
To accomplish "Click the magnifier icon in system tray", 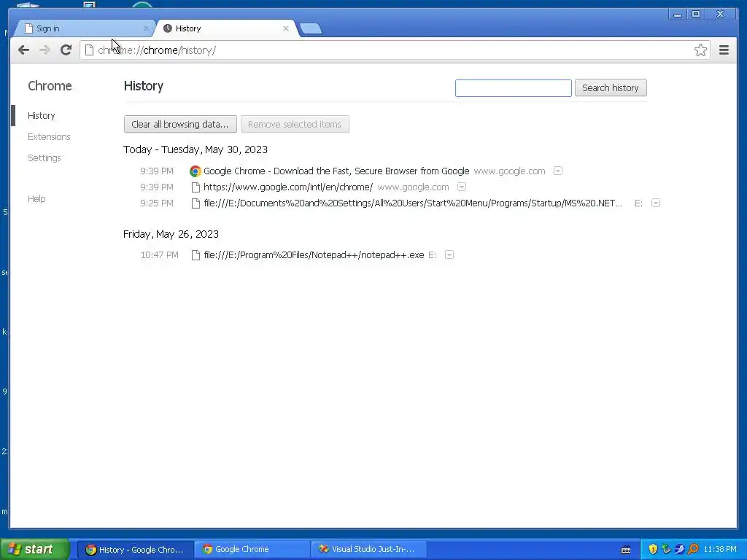I will (693, 549).
